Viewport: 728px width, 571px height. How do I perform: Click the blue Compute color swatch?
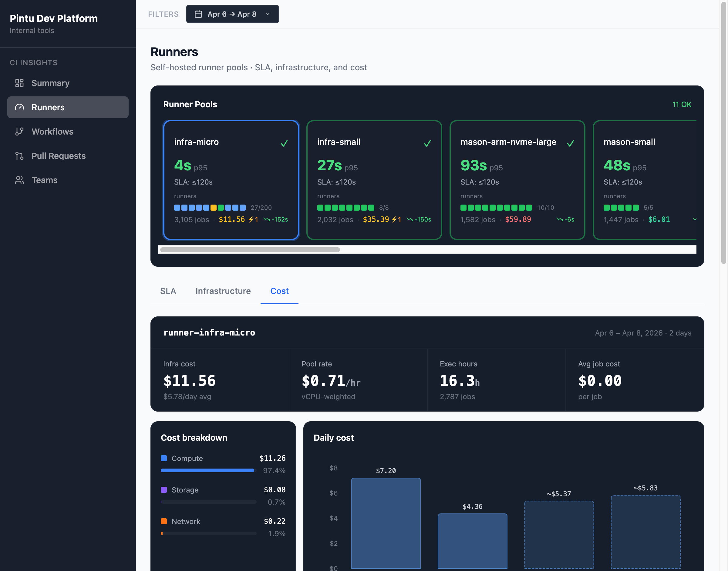point(164,458)
